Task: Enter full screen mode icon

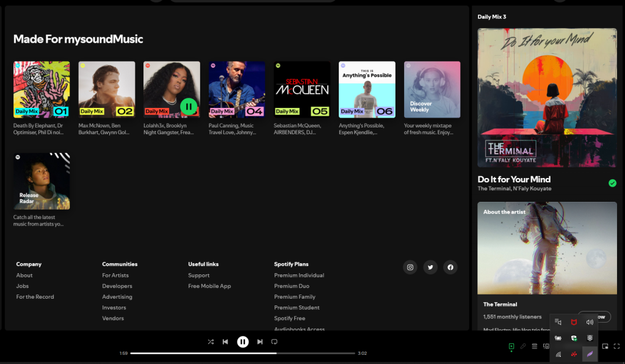Action: [616, 346]
